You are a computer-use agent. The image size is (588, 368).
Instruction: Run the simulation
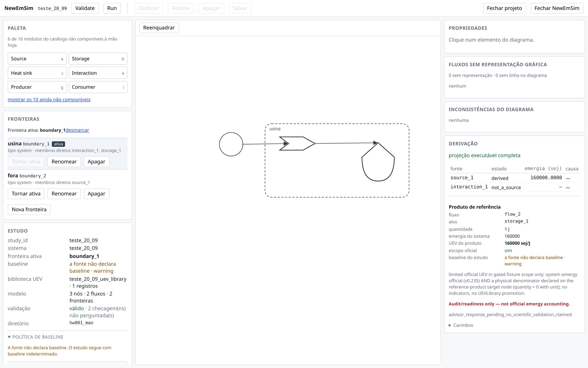112,8
